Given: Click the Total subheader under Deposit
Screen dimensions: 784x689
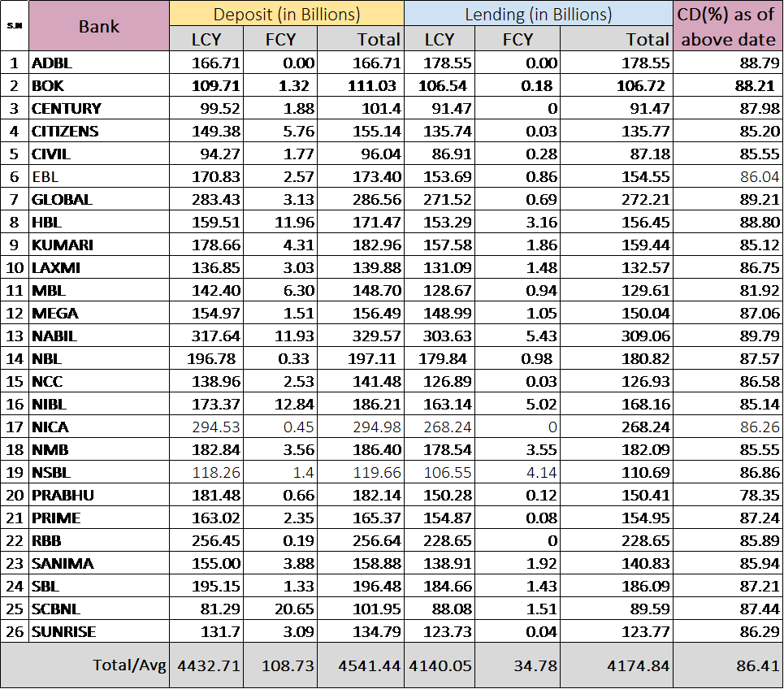Looking at the screenshot, I should point(360,39).
